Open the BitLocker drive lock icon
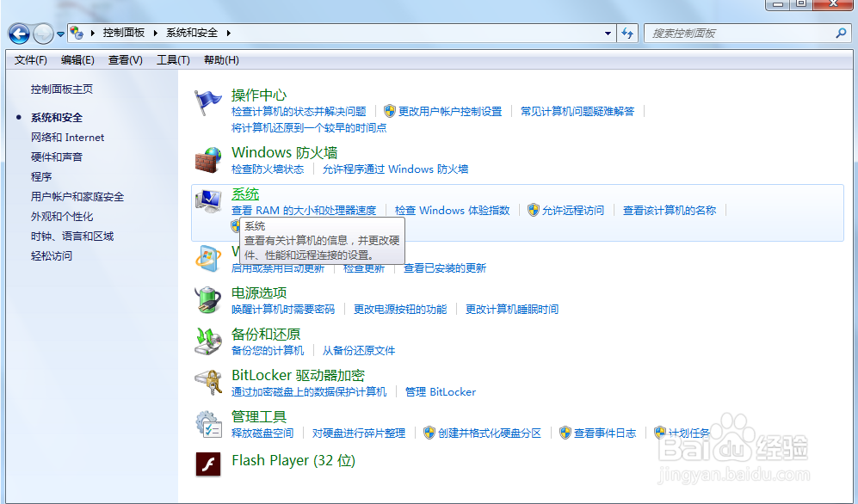Viewport: 858px width, 504px height. [x=208, y=382]
